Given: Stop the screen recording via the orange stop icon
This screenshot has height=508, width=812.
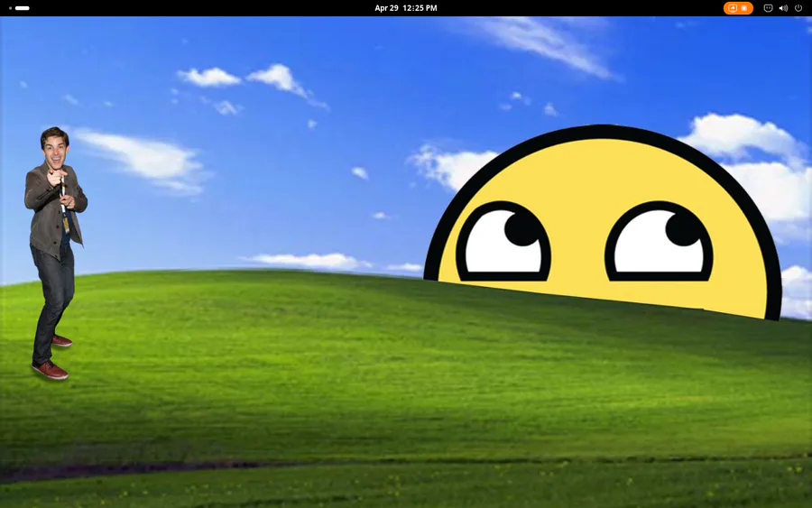Looking at the screenshot, I should pos(744,8).
